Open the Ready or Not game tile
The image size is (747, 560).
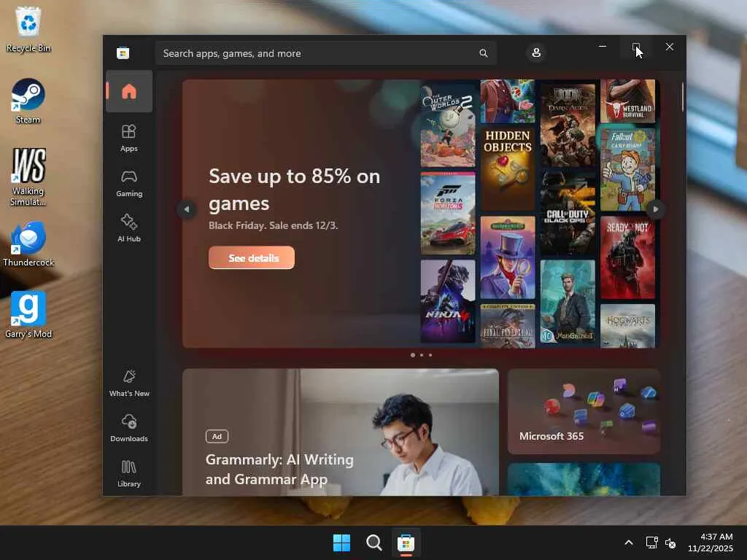coord(628,257)
